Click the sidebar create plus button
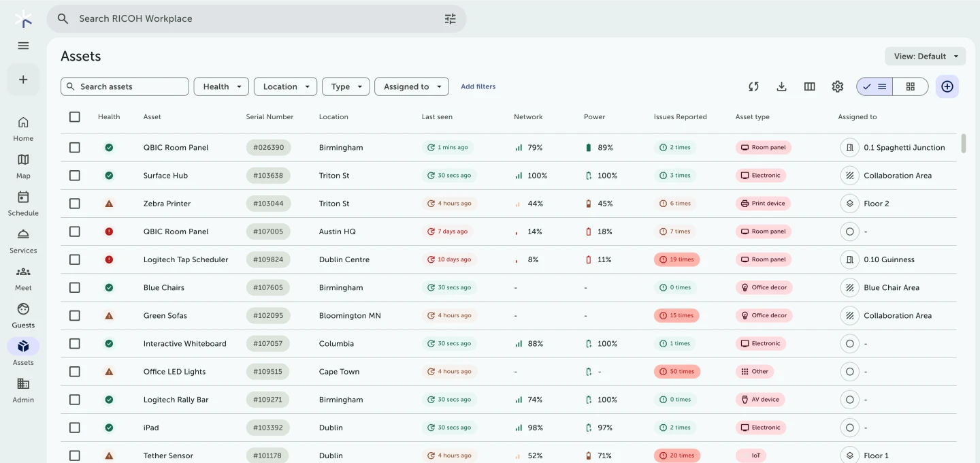980x463 pixels. click(23, 80)
